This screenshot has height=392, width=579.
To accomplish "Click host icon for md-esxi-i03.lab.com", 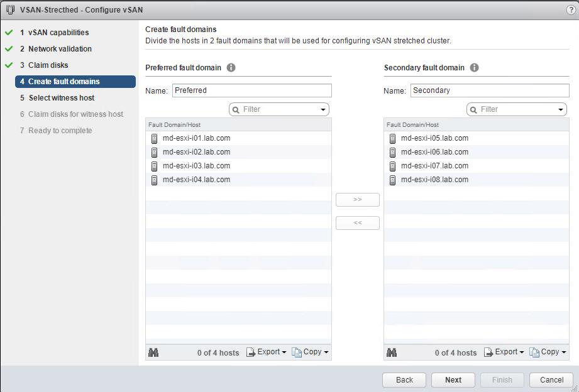I will [155, 166].
